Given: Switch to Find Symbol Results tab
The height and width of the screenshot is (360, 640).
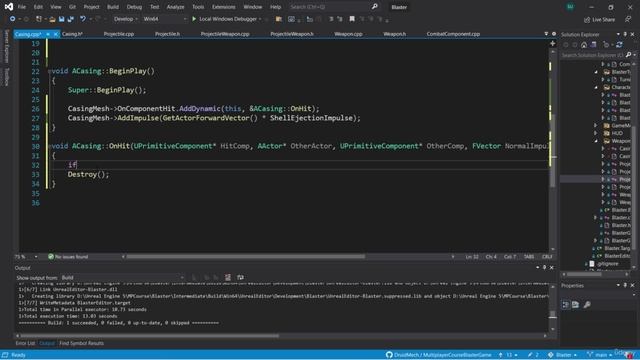Looking at the screenshot, I should (x=81, y=343).
